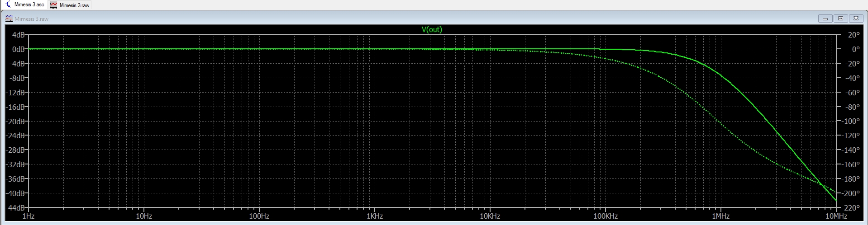The height and width of the screenshot is (225, 868).
Task: Click the -28dB magnitude axis label
Action: click(x=15, y=150)
